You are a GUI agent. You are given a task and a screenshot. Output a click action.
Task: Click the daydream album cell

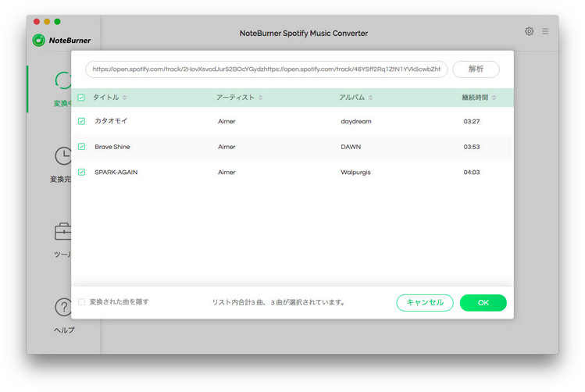click(x=356, y=122)
